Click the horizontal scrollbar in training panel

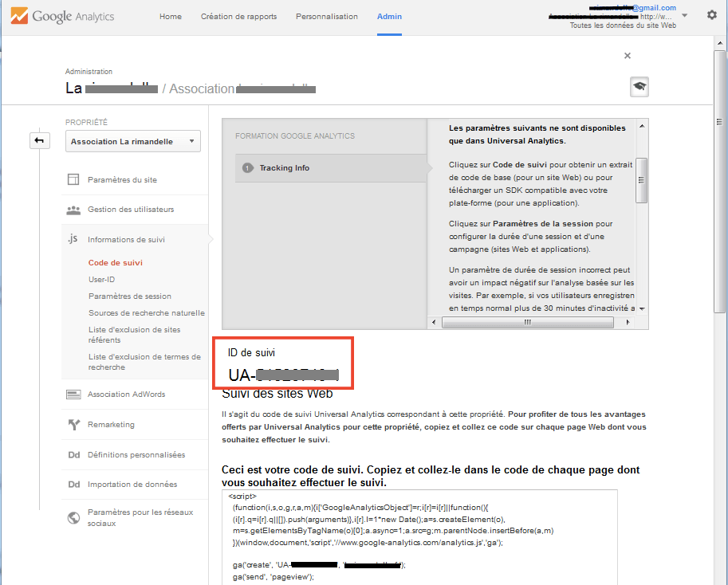click(x=527, y=323)
